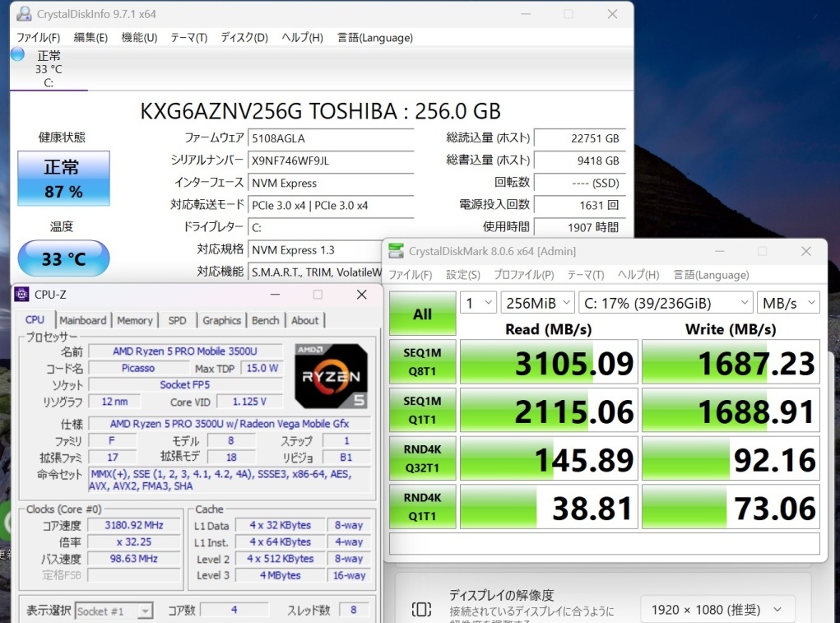Open the 256MiB test size dropdown
This screenshot has height=623, width=840.
click(538, 303)
